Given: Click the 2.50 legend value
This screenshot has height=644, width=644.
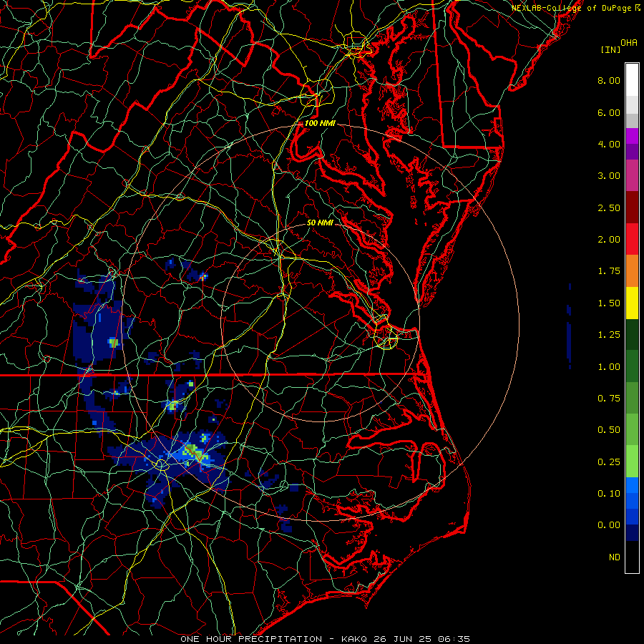Looking at the screenshot, I should click(609, 208).
